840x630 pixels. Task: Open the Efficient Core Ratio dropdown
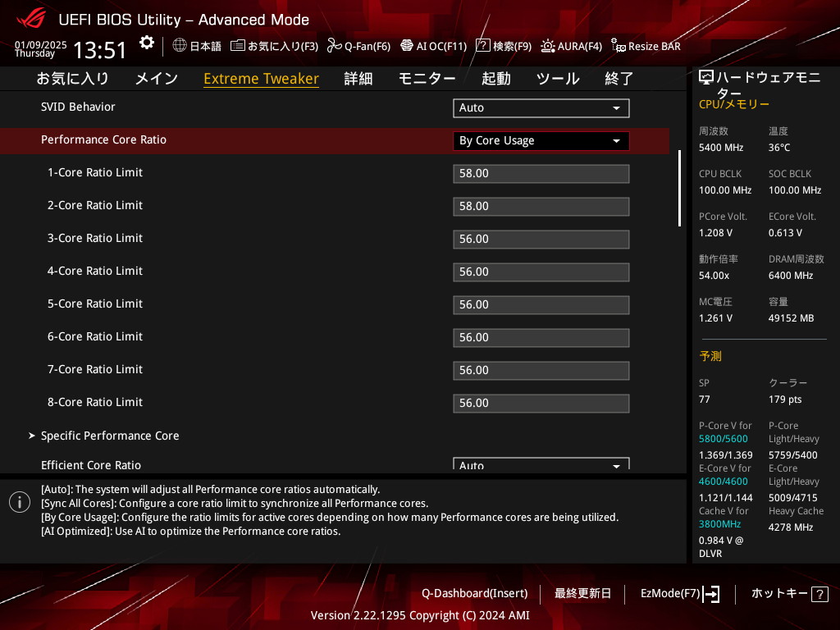(x=541, y=464)
